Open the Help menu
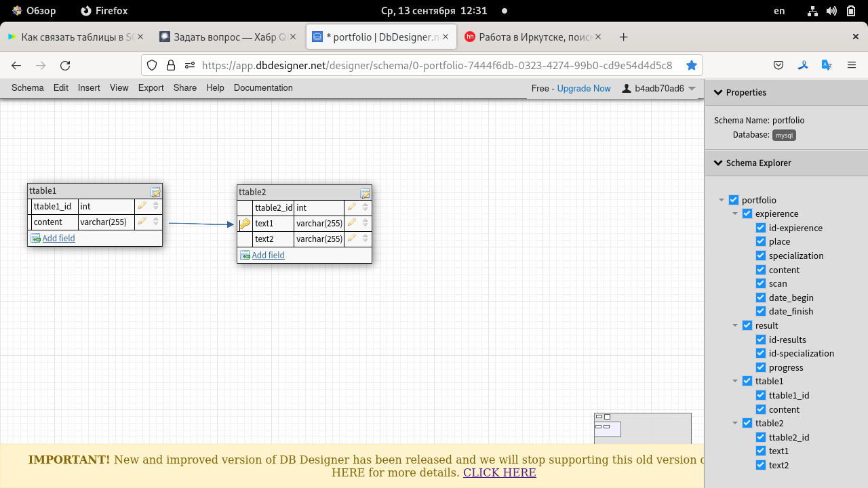Image resolution: width=868 pixels, height=488 pixels. pyautogui.click(x=215, y=88)
